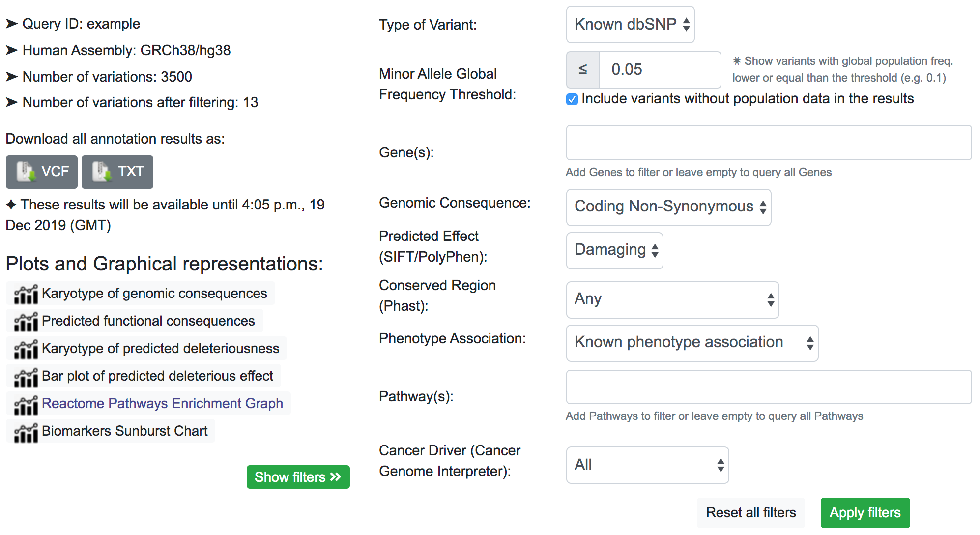The width and height of the screenshot is (980, 535).
Task: Open the Genomic Consequence dropdown
Action: click(668, 207)
